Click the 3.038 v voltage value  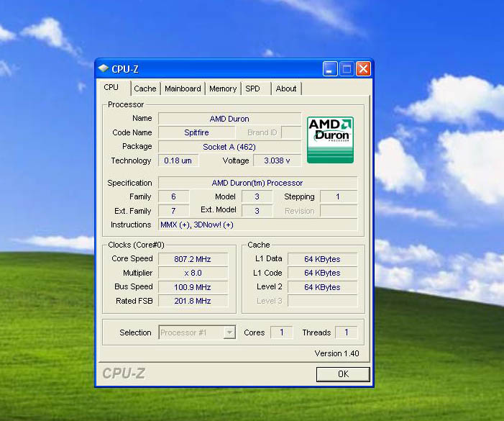coord(277,160)
